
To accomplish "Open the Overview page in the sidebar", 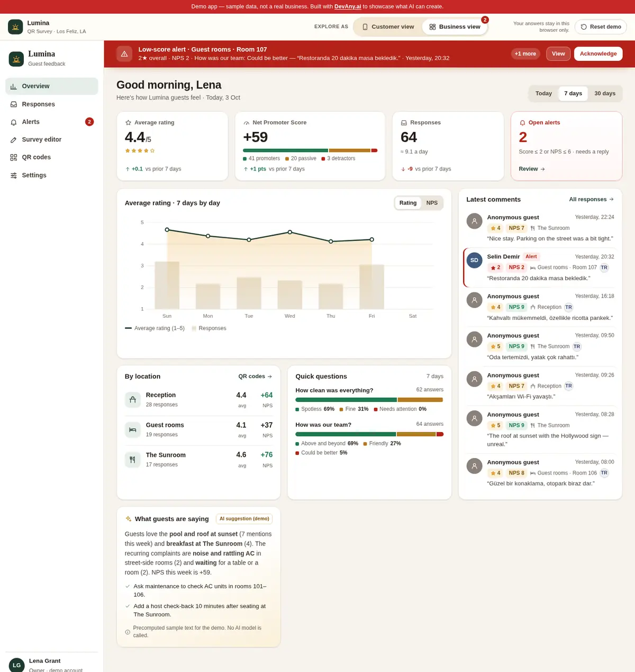I will 52,86.
